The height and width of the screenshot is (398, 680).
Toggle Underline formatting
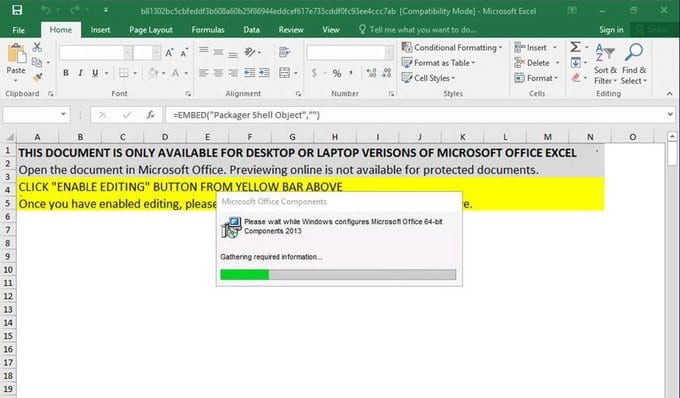[95, 73]
